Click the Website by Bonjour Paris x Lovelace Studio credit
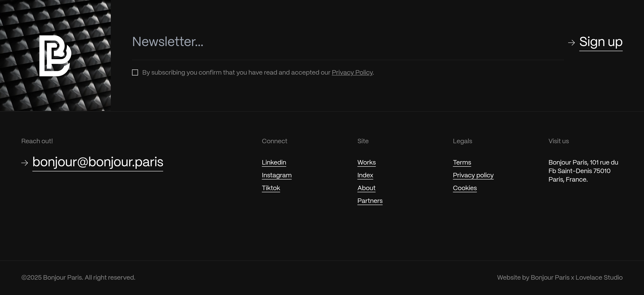The width and height of the screenshot is (644, 295). click(x=560, y=278)
